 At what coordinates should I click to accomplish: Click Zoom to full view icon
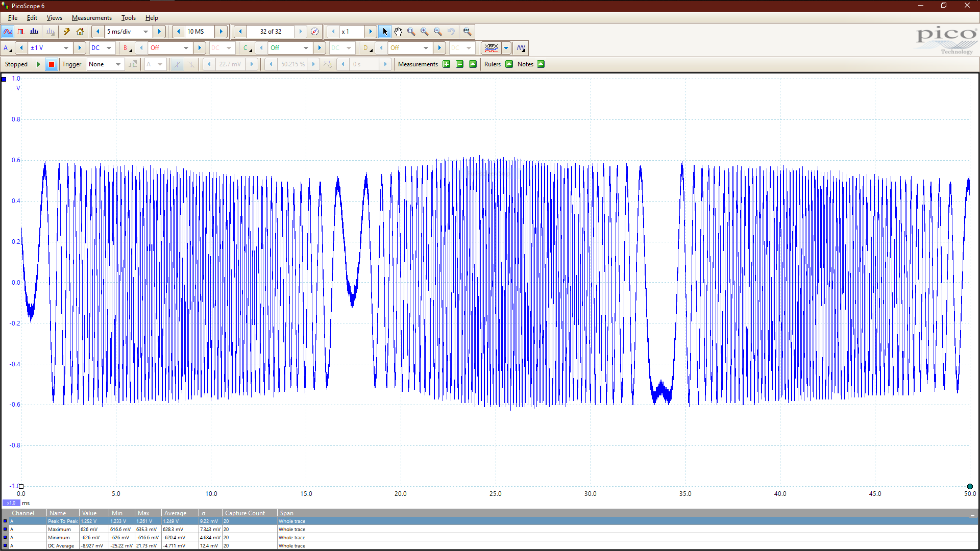click(x=467, y=32)
